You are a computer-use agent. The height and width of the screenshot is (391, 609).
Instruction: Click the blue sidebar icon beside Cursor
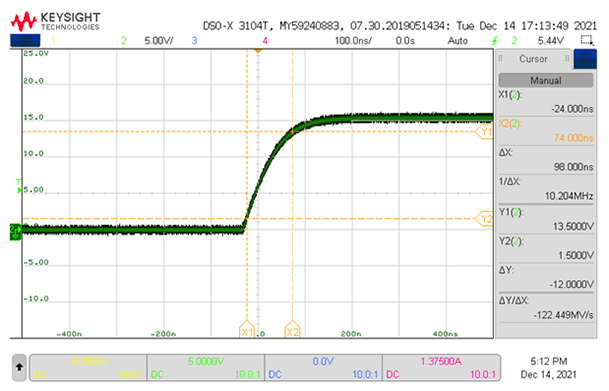(585, 59)
